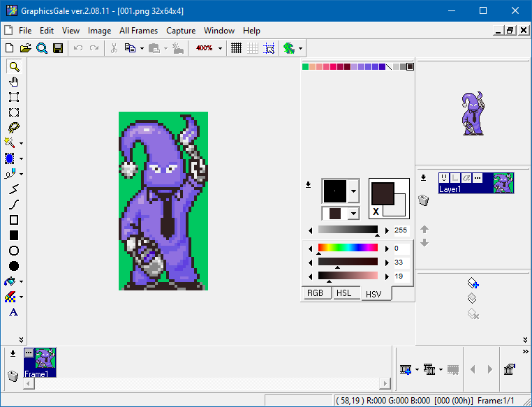The height and width of the screenshot is (407, 532).
Task: Expand Flood Fill tool options arrow
Action: (x=22, y=281)
